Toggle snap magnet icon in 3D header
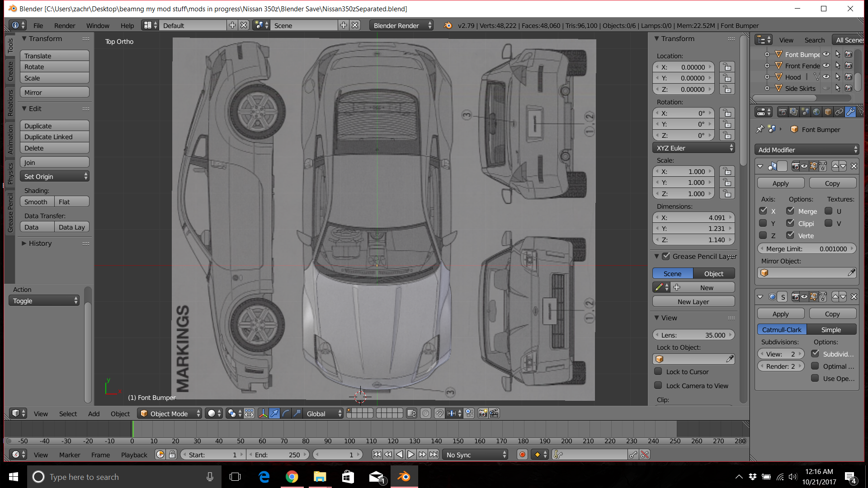Screen dimensions: 868x488 (439, 413)
